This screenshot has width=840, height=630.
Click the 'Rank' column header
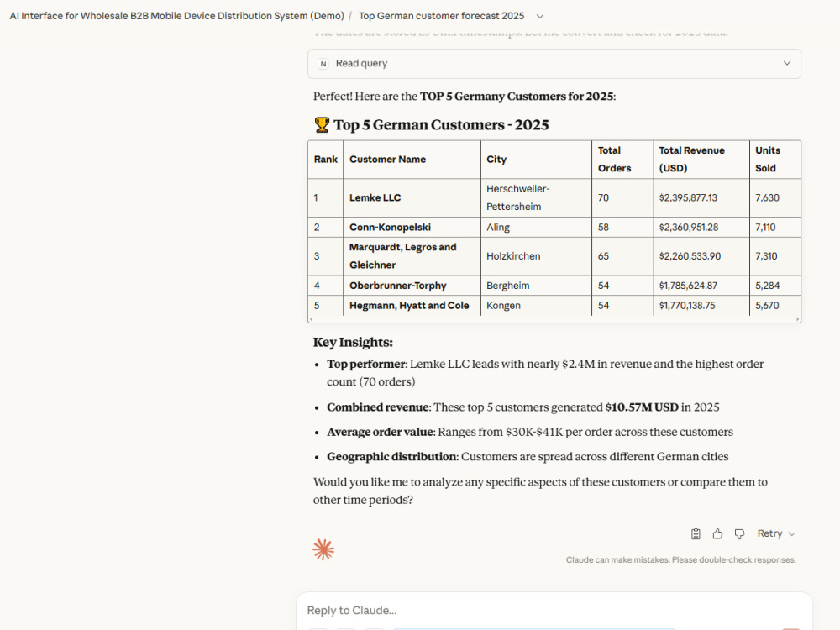click(326, 159)
